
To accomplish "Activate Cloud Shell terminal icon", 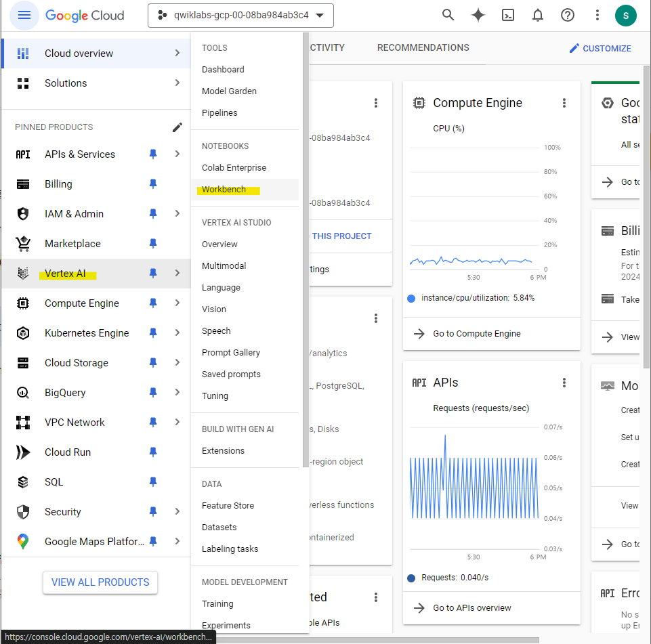I will click(x=508, y=16).
